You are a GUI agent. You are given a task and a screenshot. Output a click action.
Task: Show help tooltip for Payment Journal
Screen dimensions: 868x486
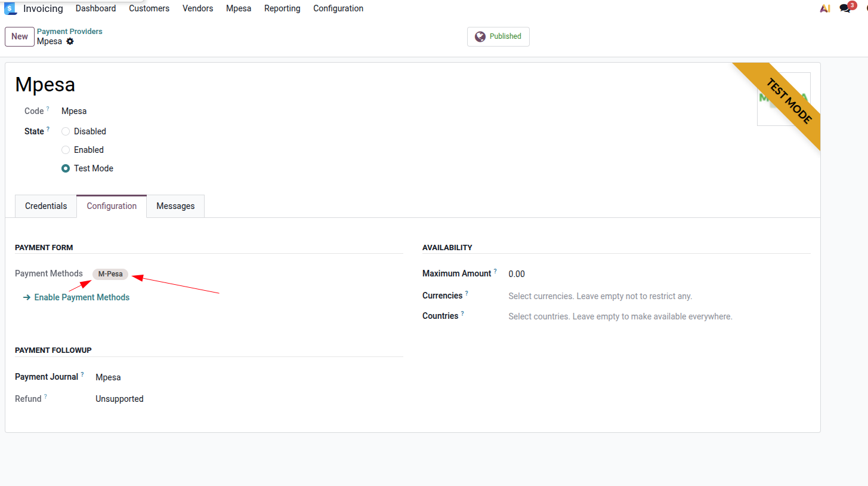[82, 374]
